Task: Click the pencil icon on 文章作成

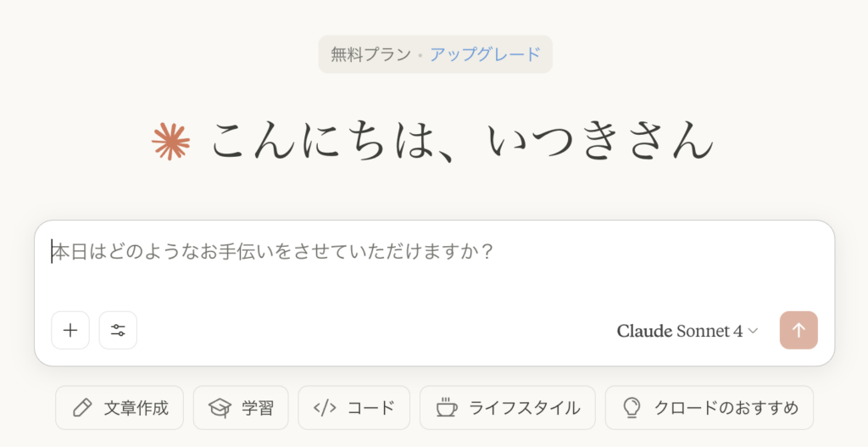Action: pyautogui.click(x=82, y=408)
